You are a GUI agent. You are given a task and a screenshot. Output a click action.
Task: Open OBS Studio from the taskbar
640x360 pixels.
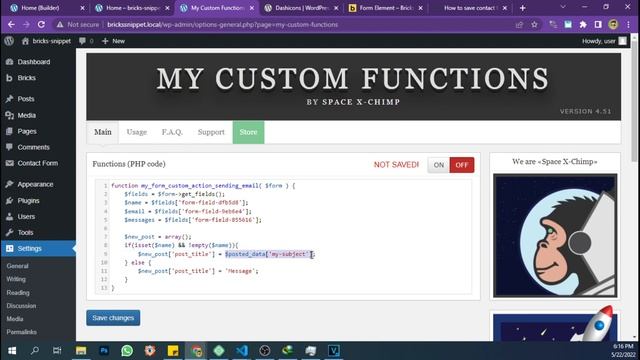(264, 350)
